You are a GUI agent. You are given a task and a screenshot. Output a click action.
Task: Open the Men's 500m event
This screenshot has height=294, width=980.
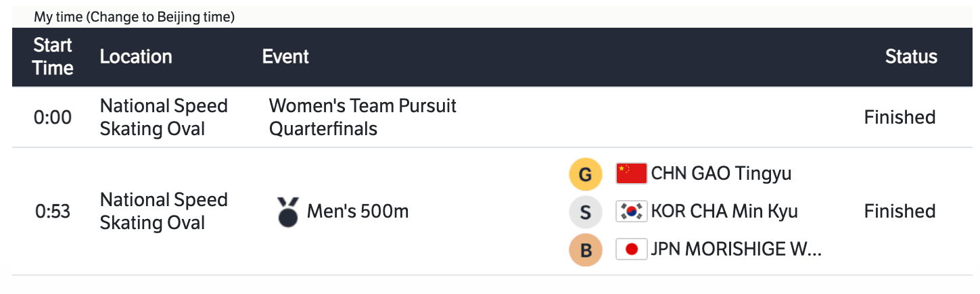pyautogui.click(x=358, y=212)
